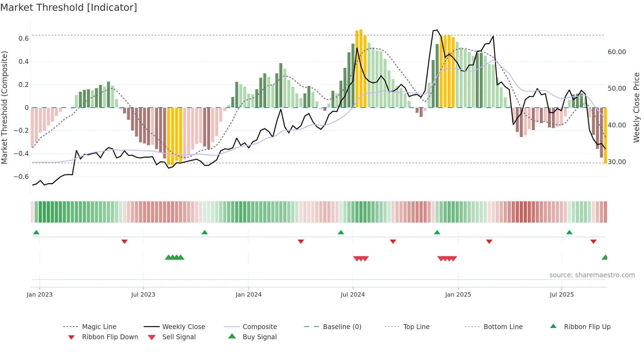Viewport: 644px width, 362px height.
Task: Click the green Buy Signal triangle in legend
Action: click(x=232, y=336)
